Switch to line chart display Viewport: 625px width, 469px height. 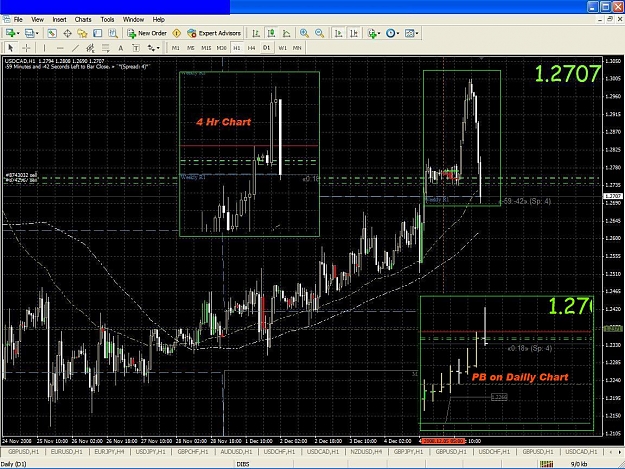click(x=286, y=33)
